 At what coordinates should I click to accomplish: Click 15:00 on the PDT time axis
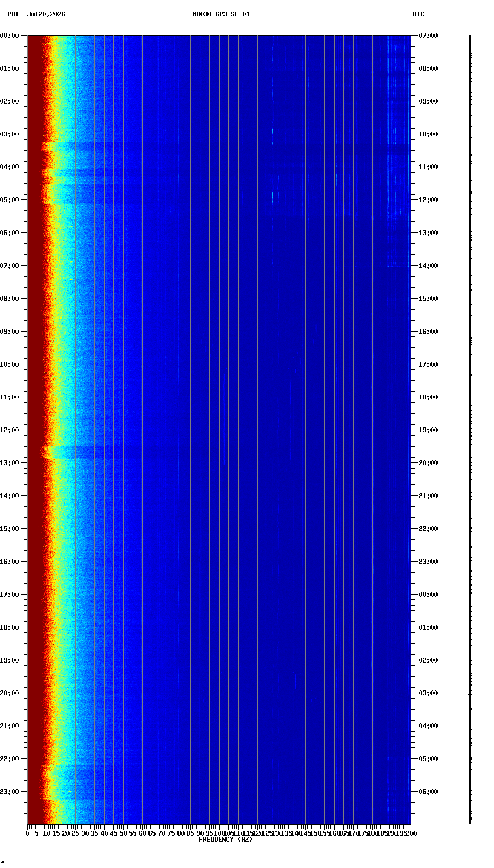(x=9, y=529)
